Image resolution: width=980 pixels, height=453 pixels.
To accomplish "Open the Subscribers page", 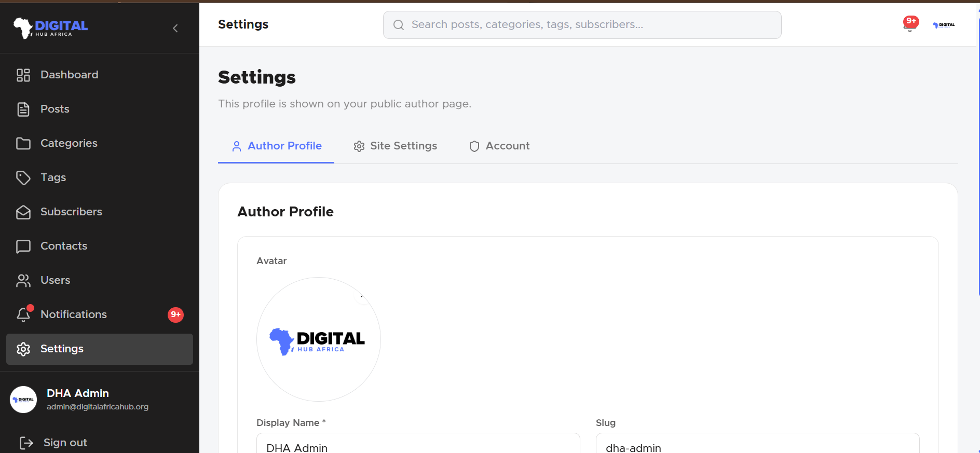I will click(100, 212).
